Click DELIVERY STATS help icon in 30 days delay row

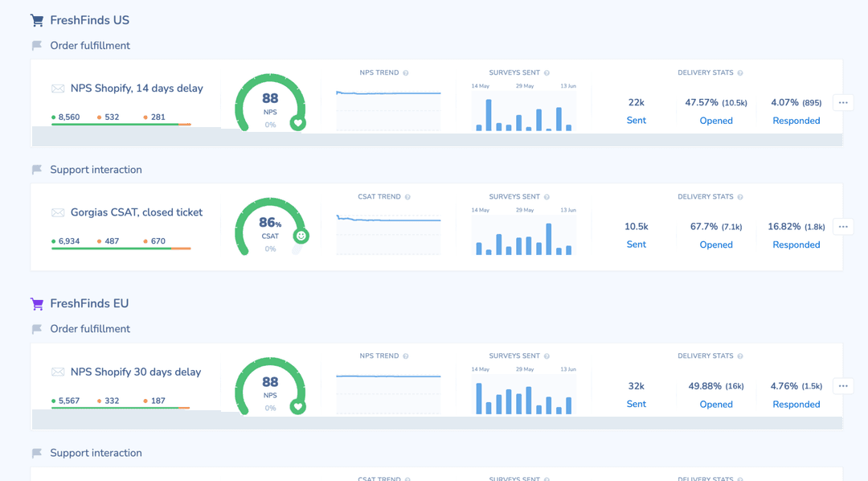pyautogui.click(x=740, y=356)
